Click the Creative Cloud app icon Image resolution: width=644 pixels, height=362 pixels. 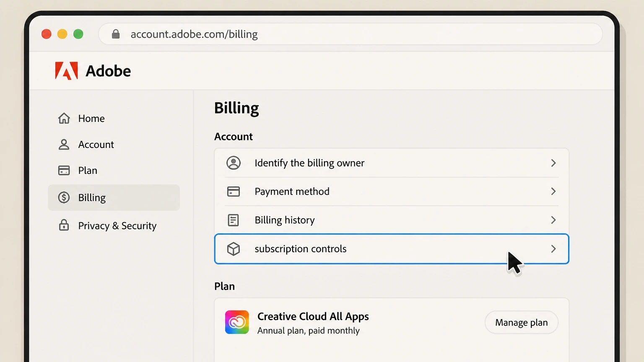coord(237,322)
